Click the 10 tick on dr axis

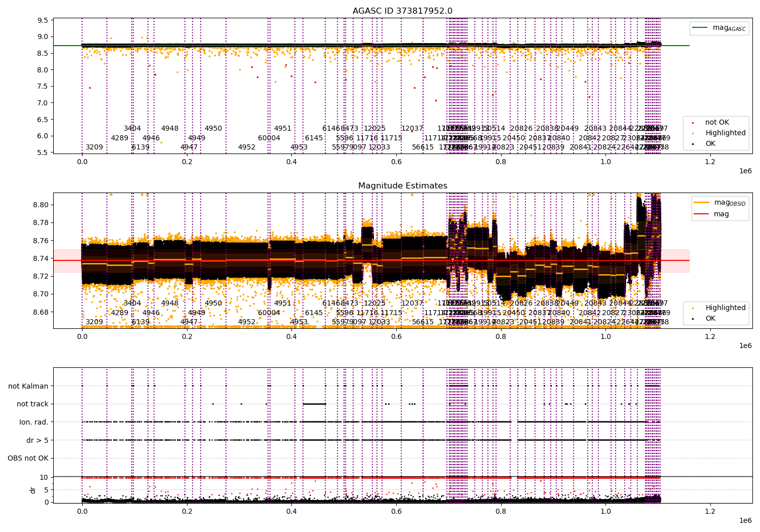[45, 477]
